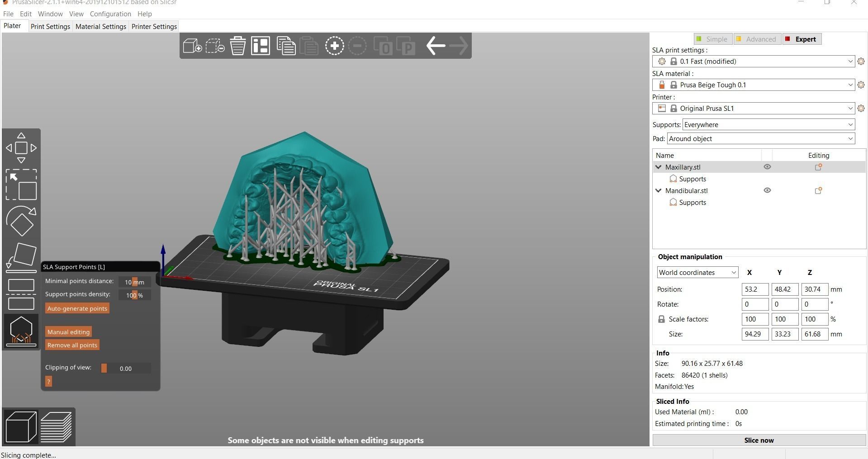Viewport: 868px width, 459px height.
Task: Switch to 3D editor view cube
Action: 21,426
